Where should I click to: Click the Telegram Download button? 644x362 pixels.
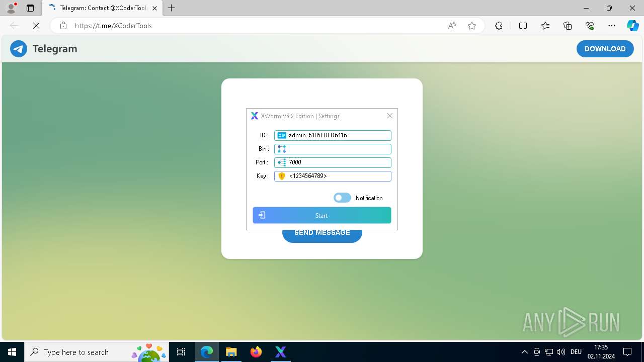(x=605, y=49)
